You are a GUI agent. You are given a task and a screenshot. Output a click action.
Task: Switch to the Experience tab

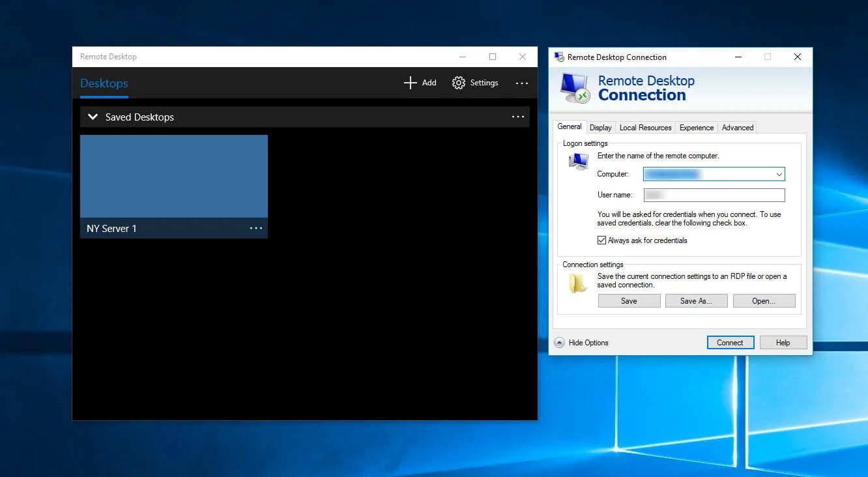[697, 128]
